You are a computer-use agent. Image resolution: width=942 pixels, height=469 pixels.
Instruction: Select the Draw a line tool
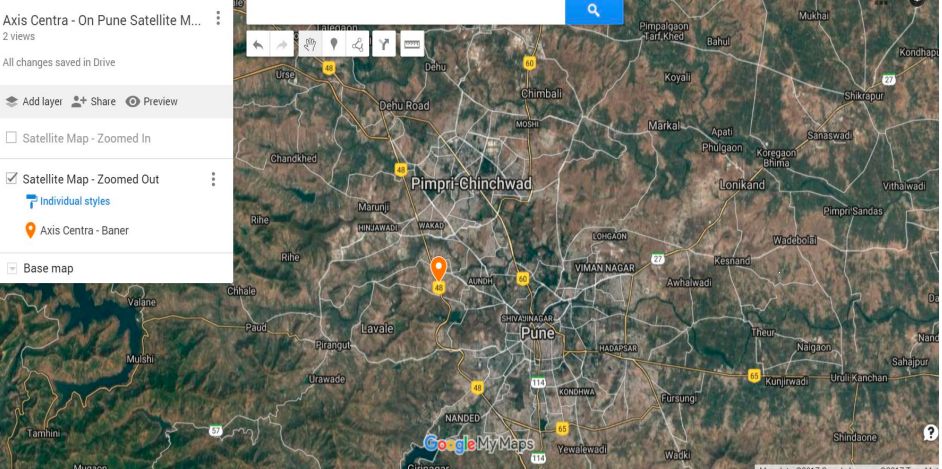(x=358, y=44)
